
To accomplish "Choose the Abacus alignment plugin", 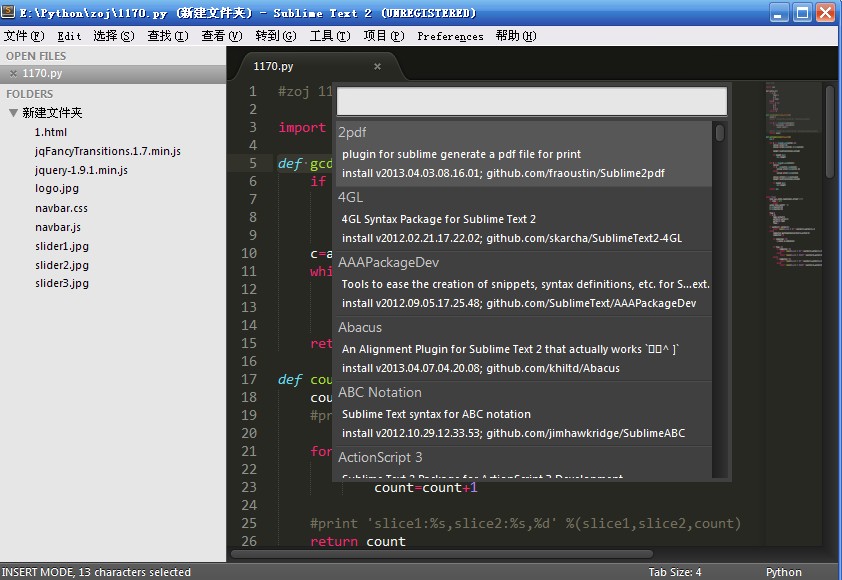I will (524, 349).
